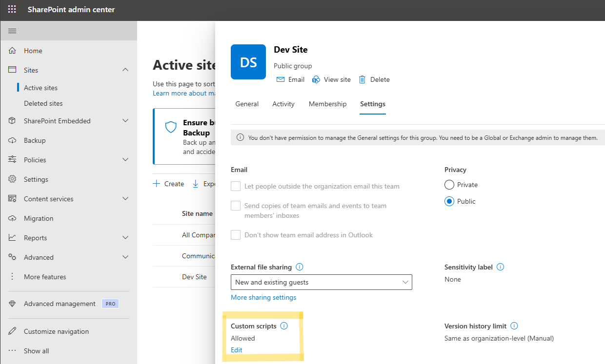Click the More features dots icon
This screenshot has height=364, width=605.
(x=13, y=277)
